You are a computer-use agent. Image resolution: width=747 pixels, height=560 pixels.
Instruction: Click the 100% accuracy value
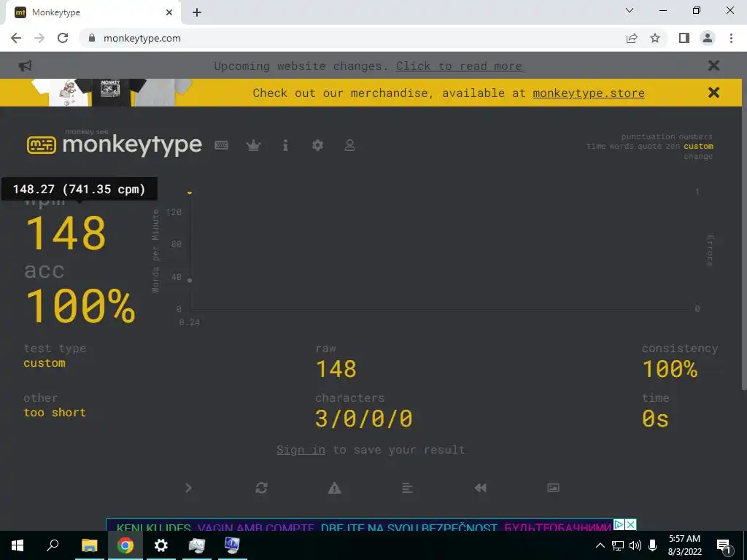pyautogui.click(x=80, y=306)
